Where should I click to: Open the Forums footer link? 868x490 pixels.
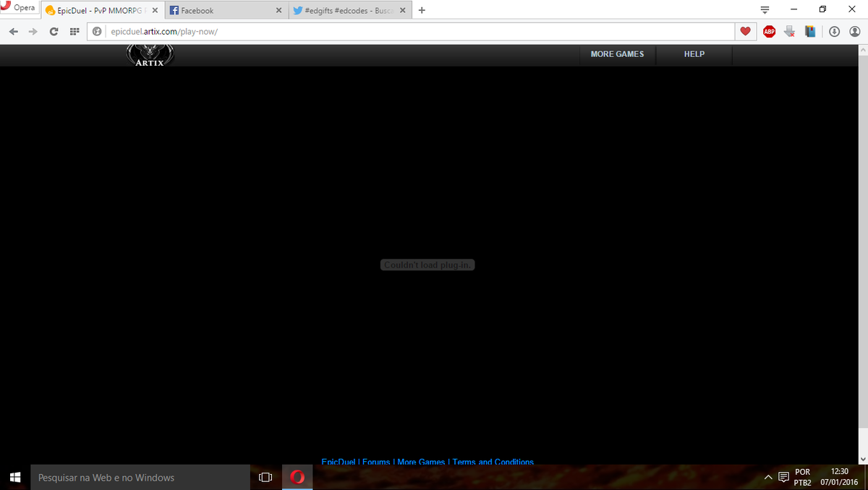pos(376,461)
